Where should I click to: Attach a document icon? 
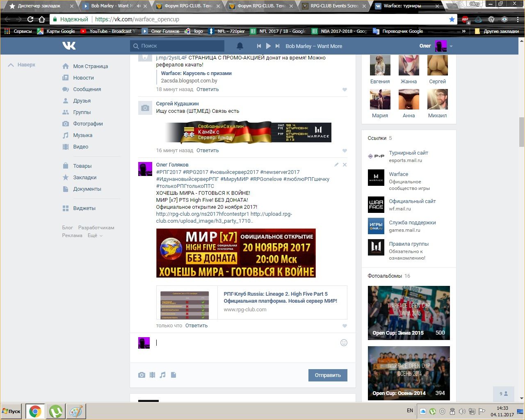coord(173,375)
